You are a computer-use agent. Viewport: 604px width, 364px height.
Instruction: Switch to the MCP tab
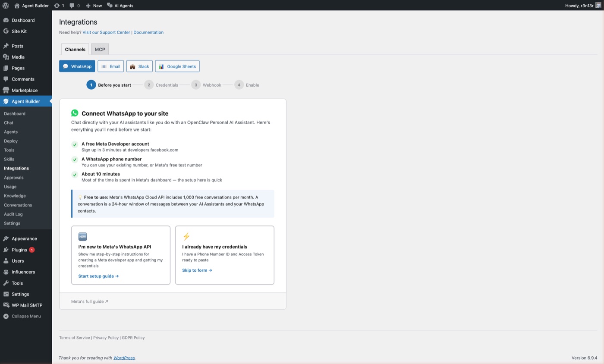click(100, 50)
